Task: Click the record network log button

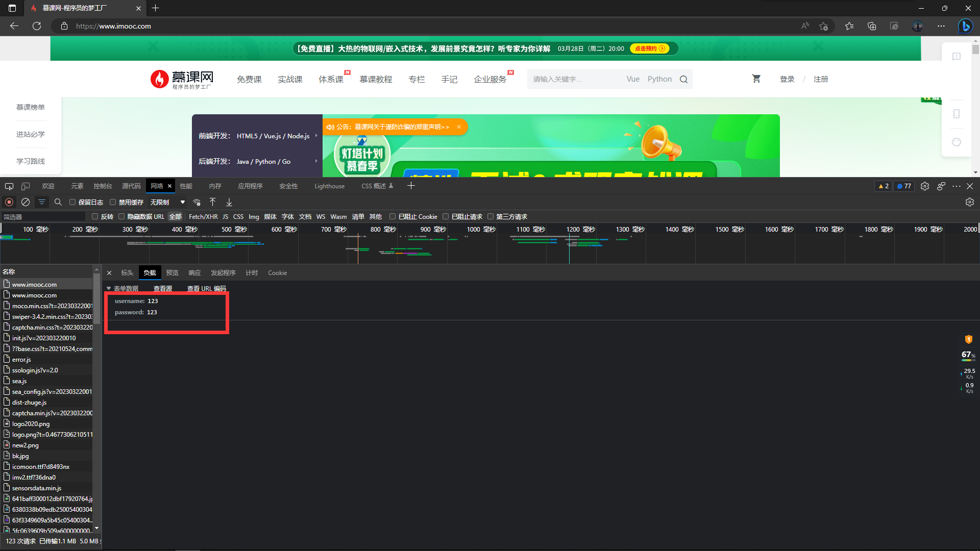Action: point(9,202)
